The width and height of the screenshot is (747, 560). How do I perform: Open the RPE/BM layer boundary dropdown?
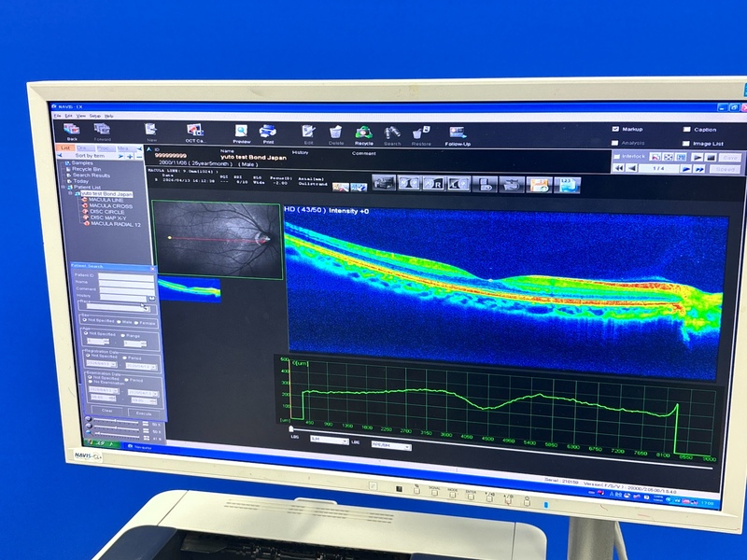pyautogui.click(x=390, y=445)
